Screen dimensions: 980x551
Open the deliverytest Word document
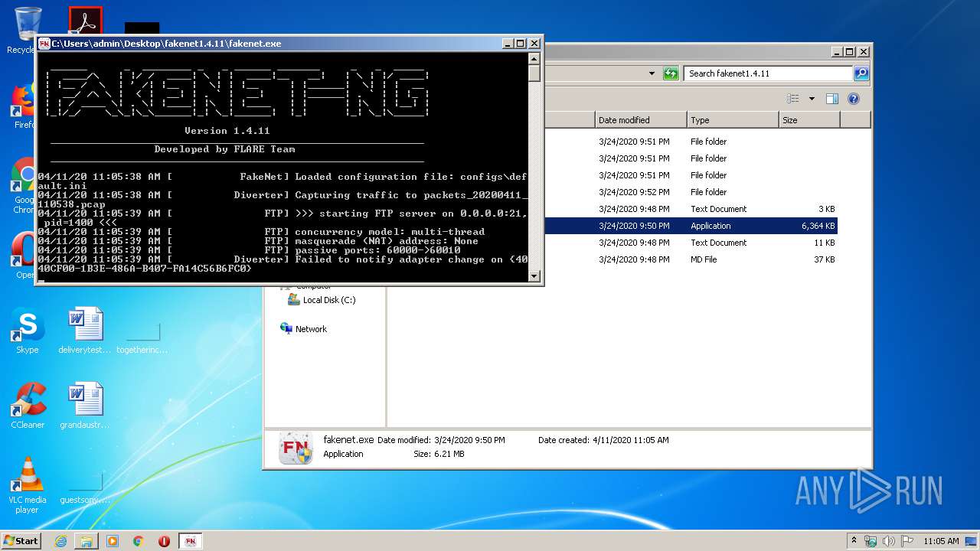click(85, 331)
